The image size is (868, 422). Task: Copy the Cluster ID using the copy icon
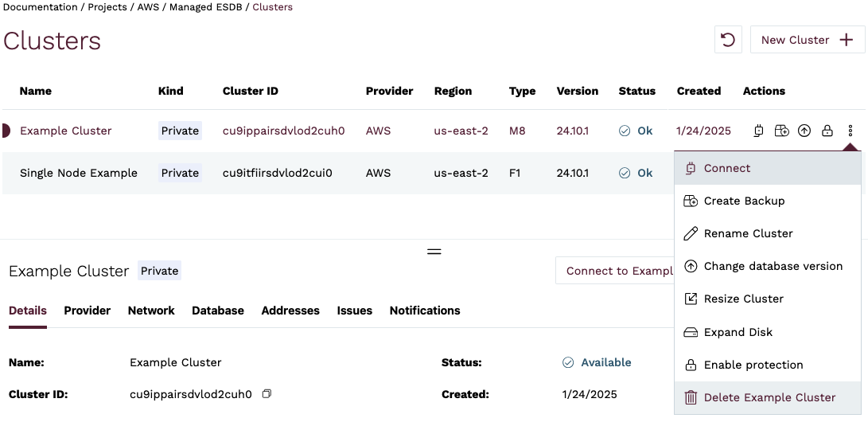click(x=267, y=394)
